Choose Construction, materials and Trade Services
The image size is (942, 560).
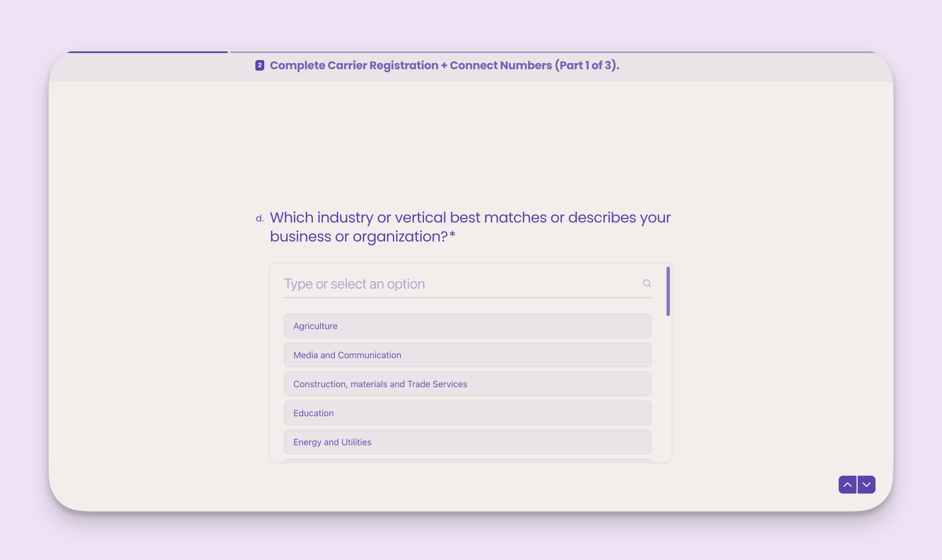467,384
